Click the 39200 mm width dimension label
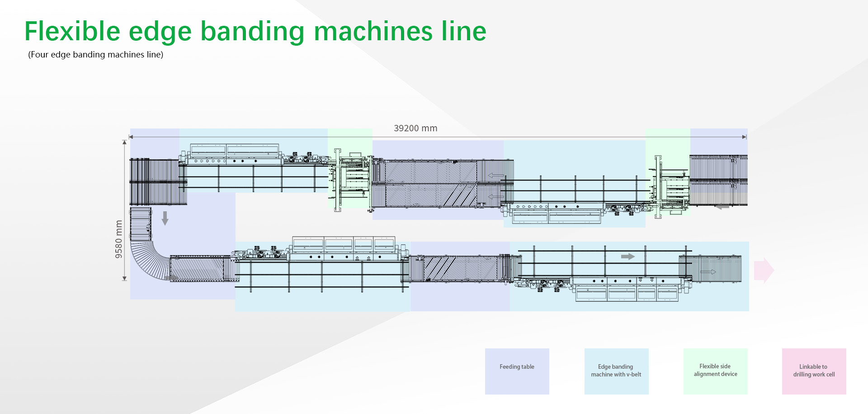Image resolution: width=868 pixels, height=414 pixels. (x=415, y=128)
